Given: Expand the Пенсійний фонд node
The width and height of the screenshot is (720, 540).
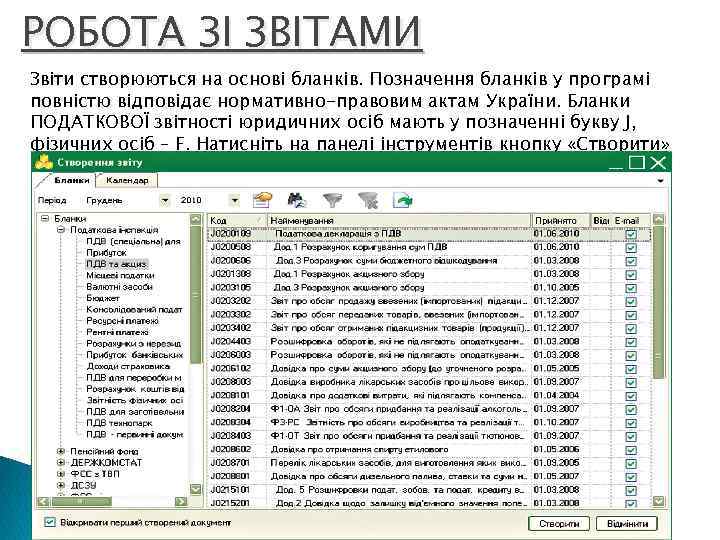Looking at the screenshot, I should click(x=61, y=451).
